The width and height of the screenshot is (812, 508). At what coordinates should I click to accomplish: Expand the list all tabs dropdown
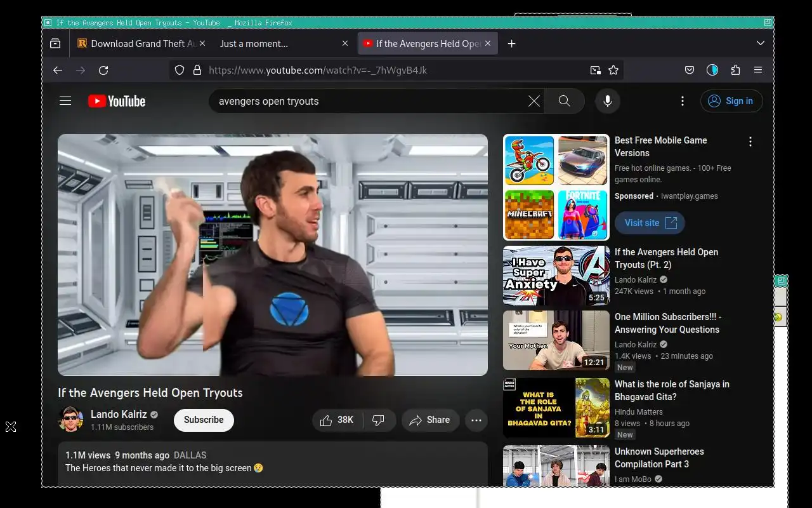click(x=761, y=43)
